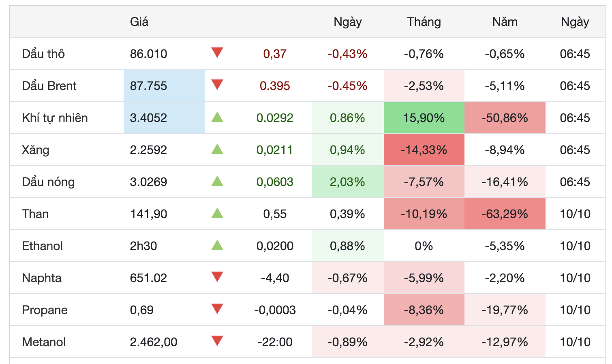Click the green up arrow in Dầu nóng row
Image resolution: width=612 pixels, height=364 pixels.
coord(217,181)
